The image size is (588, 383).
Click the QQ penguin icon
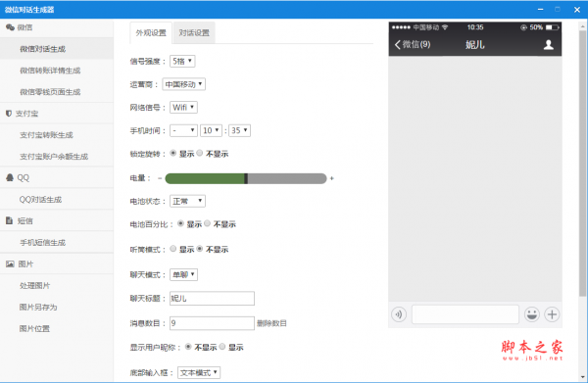point(10,177)
